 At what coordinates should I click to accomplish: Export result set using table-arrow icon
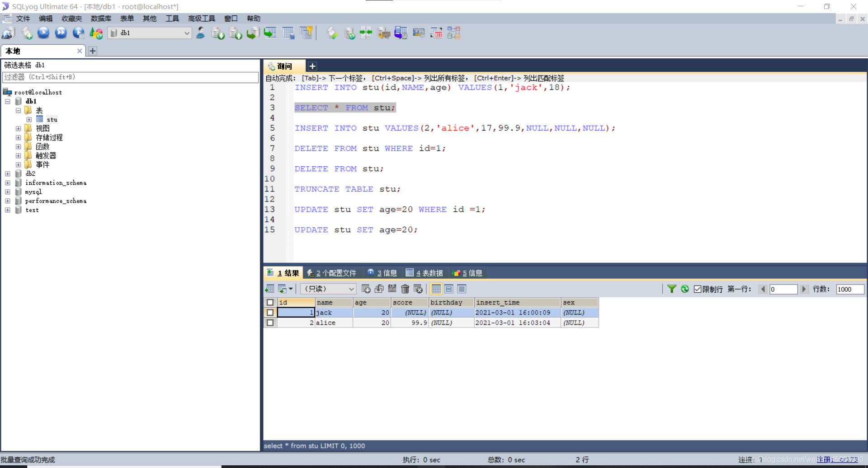click(270, 289)
